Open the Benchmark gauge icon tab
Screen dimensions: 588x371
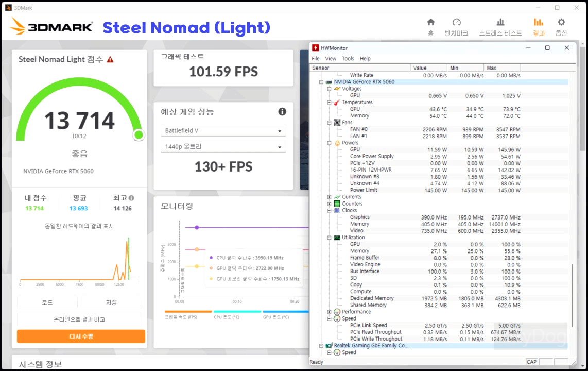coord(456,22)
